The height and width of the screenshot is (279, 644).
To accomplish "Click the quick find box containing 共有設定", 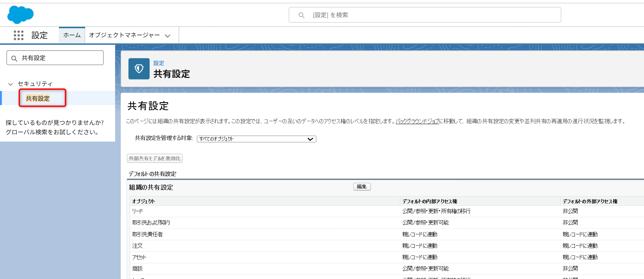I will [x=55, y=58].
